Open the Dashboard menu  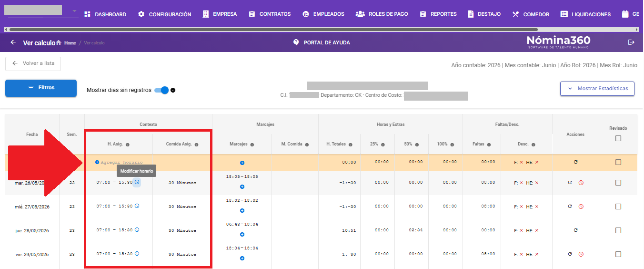[105, 14]
